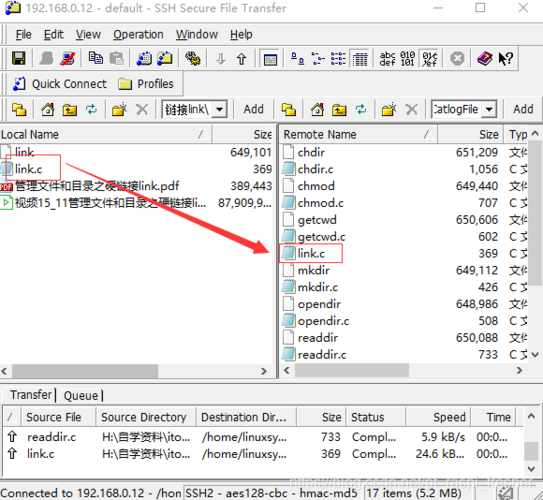Screen dimensions: 543x500
Task: Select the readdir.c transfer row
Action: (x=263, y=437)
